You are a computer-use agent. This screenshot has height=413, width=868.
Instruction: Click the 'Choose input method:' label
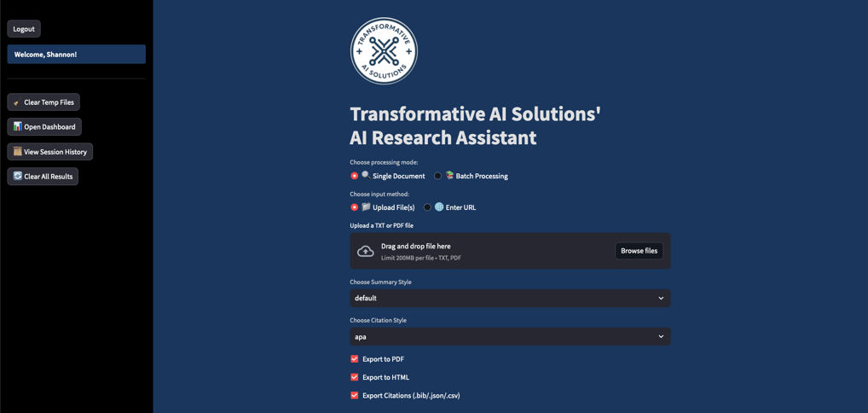pos(379,194)
